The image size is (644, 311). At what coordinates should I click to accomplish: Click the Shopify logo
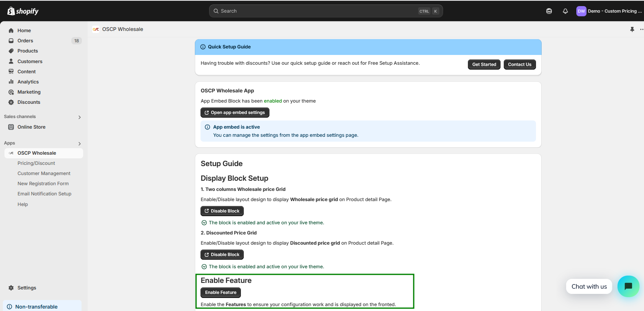pos(23,11)
